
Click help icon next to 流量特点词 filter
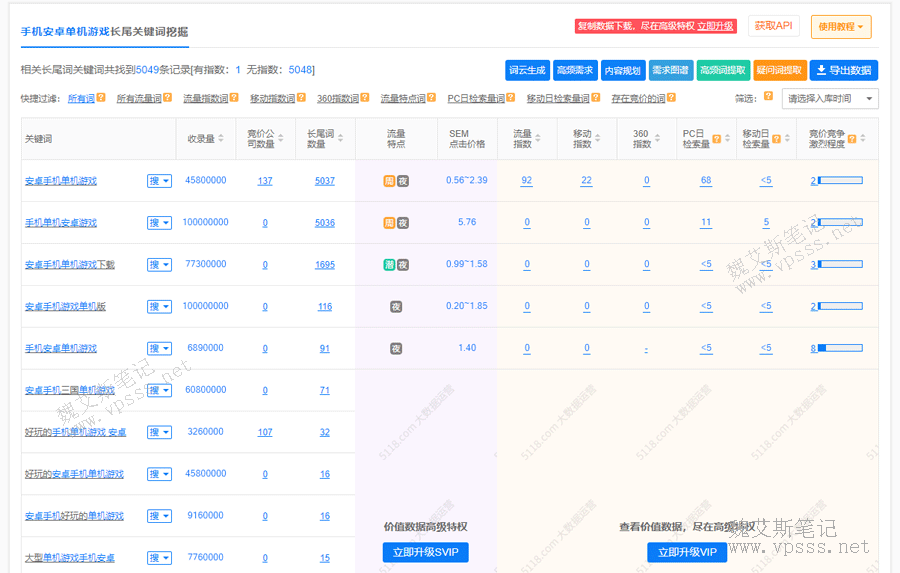(x=432, y=98)
